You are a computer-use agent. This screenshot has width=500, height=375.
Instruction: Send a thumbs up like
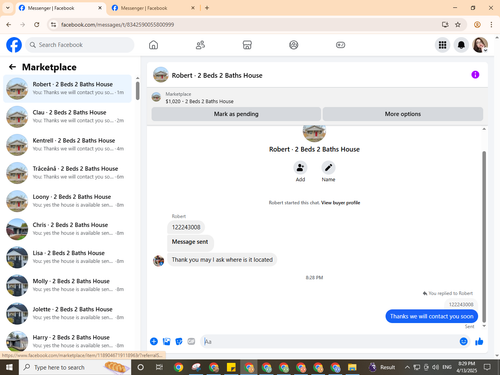pos(479,341)
